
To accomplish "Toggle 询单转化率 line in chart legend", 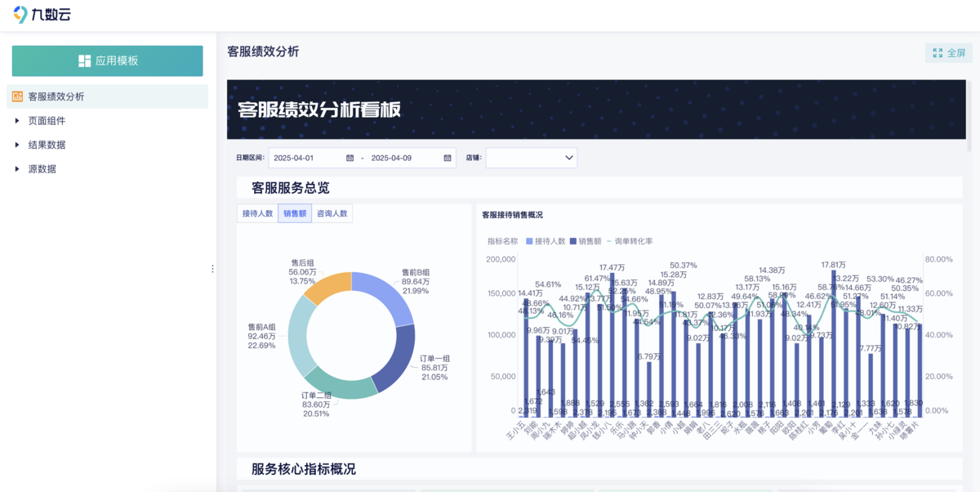I will (x=630, y=241).
